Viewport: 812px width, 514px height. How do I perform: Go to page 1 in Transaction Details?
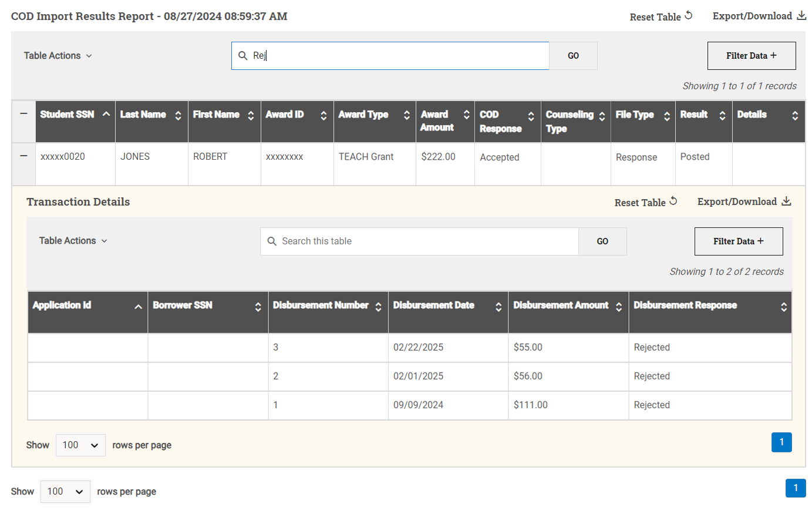[781, 442]
